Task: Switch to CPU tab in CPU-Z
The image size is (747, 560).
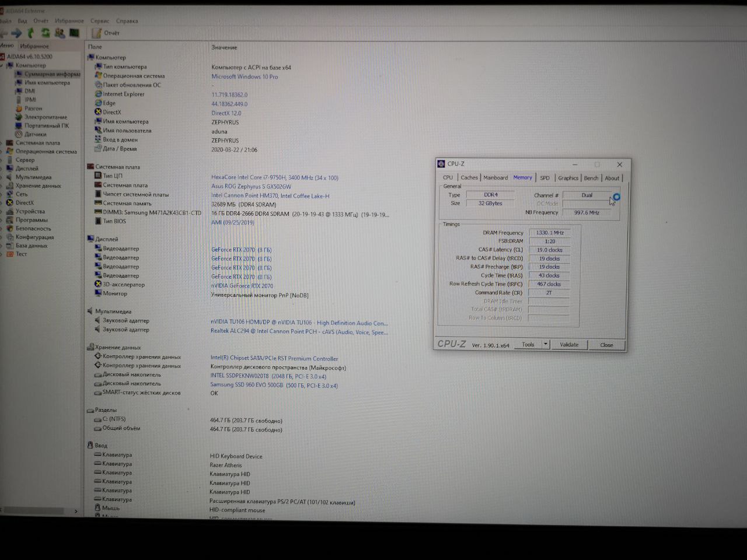Action: (448, 177)
